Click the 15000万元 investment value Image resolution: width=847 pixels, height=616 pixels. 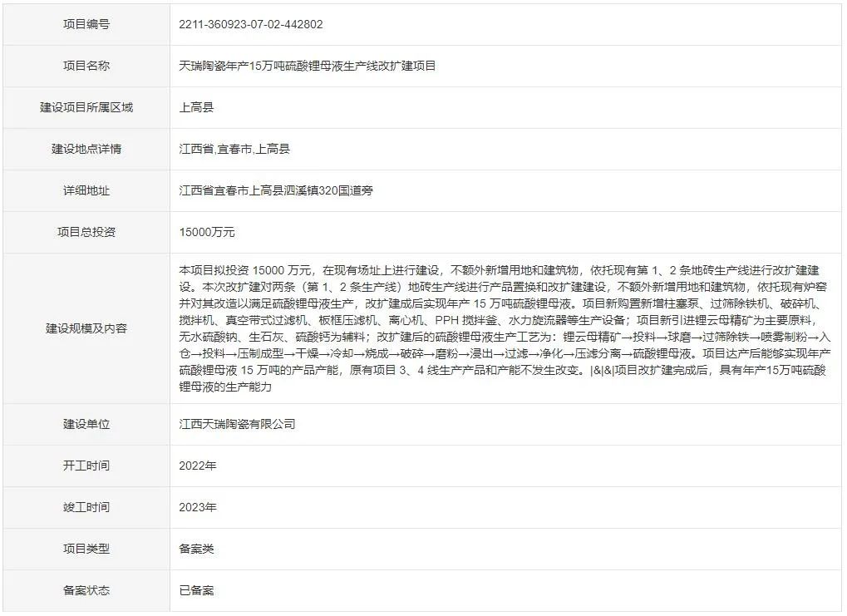tap(207, 232)
